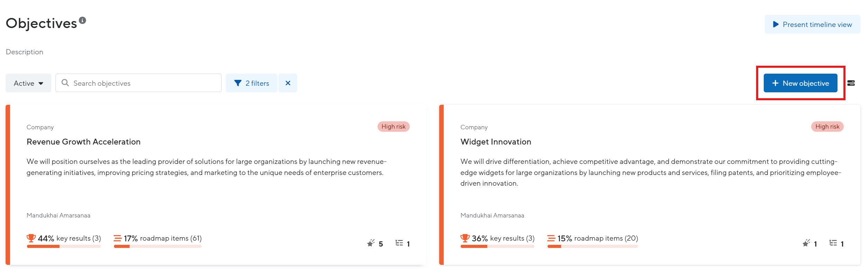868x269 pixels.
Task: Toggle High risk label on Revenue Growth Acceleration
Action: tap(393, 127)
